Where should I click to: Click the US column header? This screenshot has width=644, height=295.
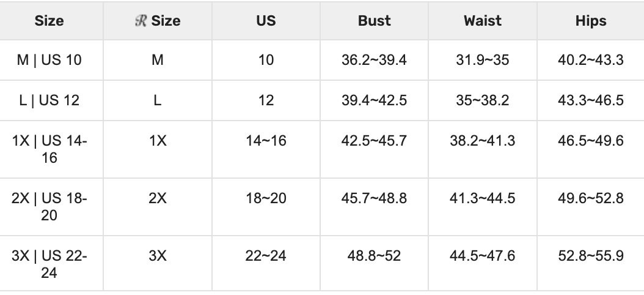point(266,21)
